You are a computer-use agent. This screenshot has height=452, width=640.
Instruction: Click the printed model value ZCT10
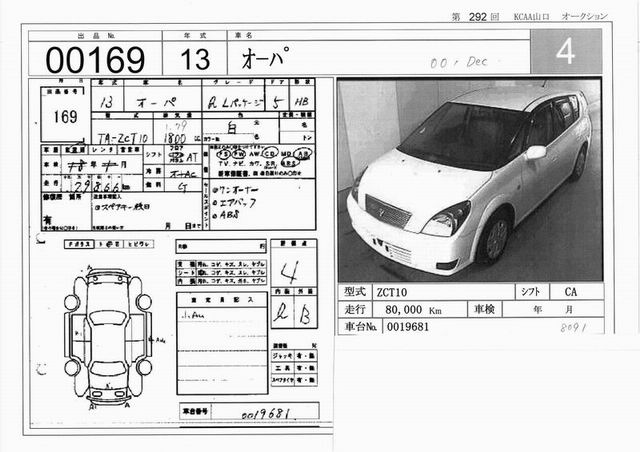pos(391,292)
